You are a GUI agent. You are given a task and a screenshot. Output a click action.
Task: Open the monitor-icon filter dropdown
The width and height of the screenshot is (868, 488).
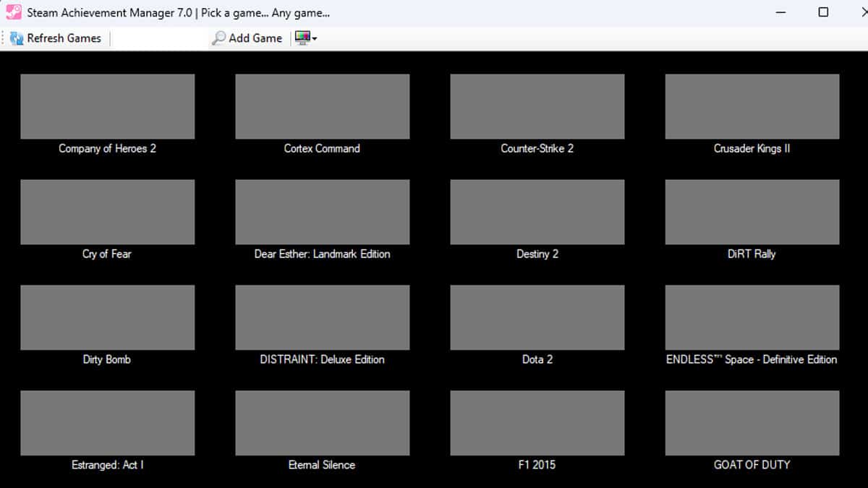pos(305,38)
